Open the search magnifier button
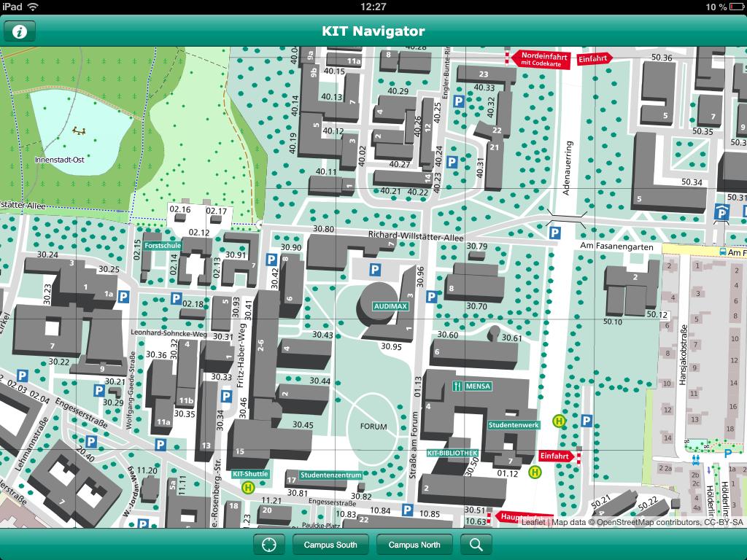Image resolution: width=747 pixels, height=560 pixels. coord(476,545)
